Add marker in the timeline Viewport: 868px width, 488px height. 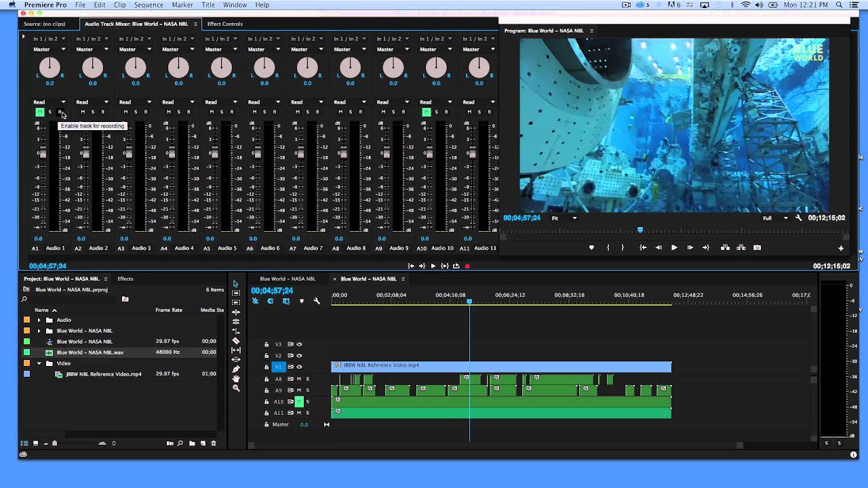[x=302, y=301]
